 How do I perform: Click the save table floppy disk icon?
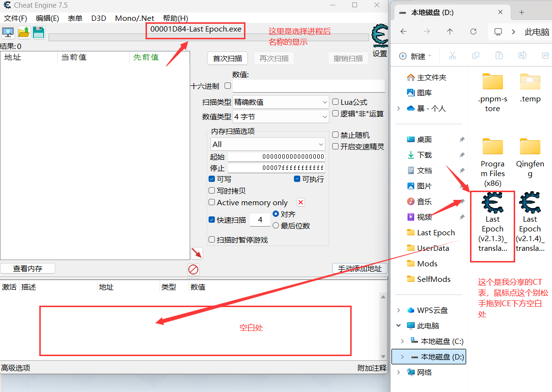(x=39, y=33)
